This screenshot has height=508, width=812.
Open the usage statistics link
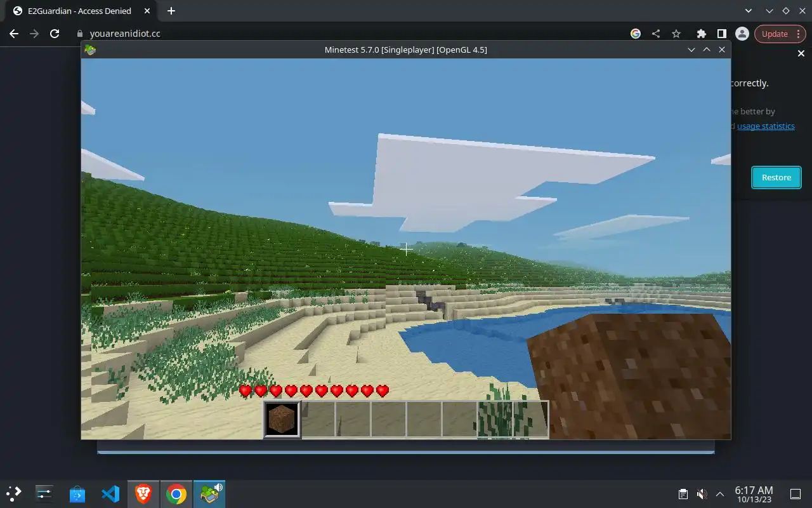(766, 126)
